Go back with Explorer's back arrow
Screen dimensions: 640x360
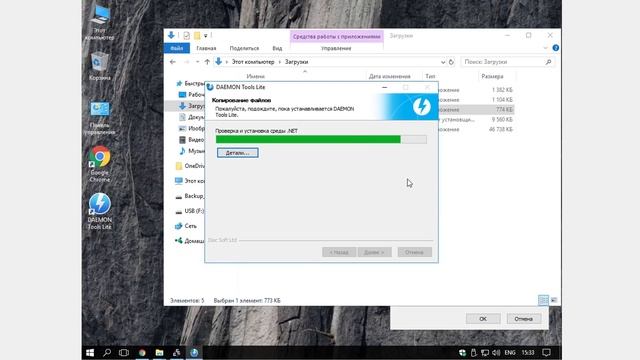tap(173, 62)
